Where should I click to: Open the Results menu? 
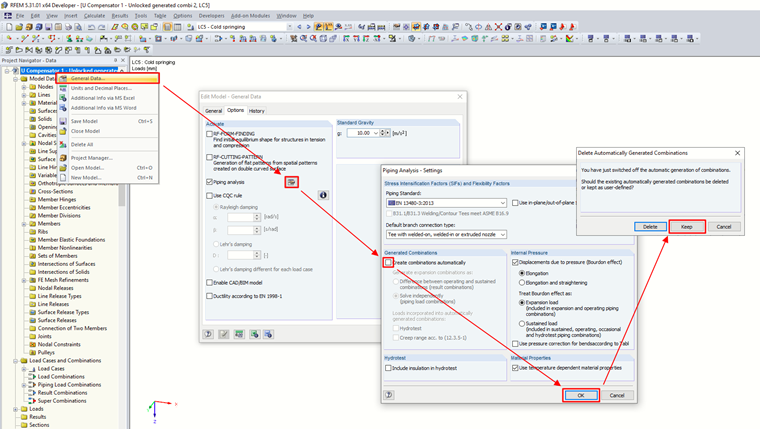point(120,16)
